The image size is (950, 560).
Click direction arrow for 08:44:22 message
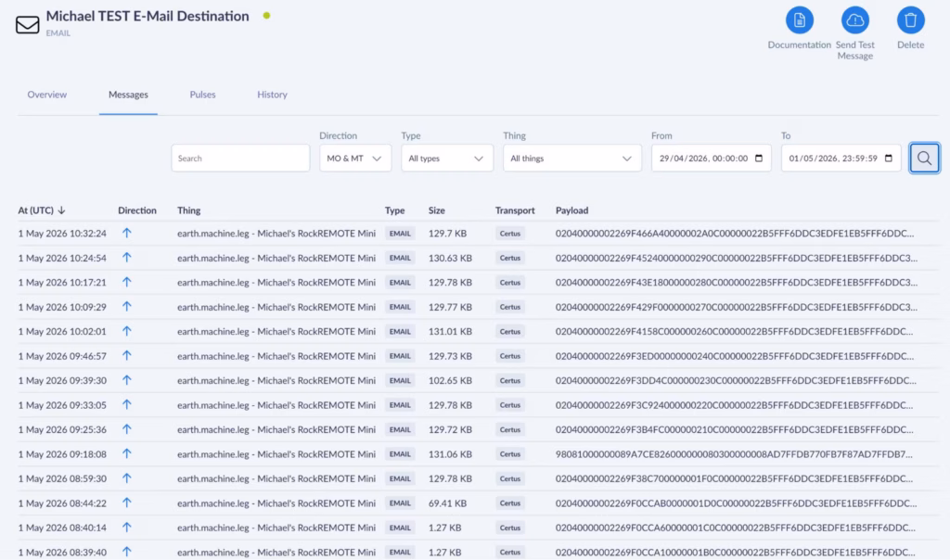[126, 503]
